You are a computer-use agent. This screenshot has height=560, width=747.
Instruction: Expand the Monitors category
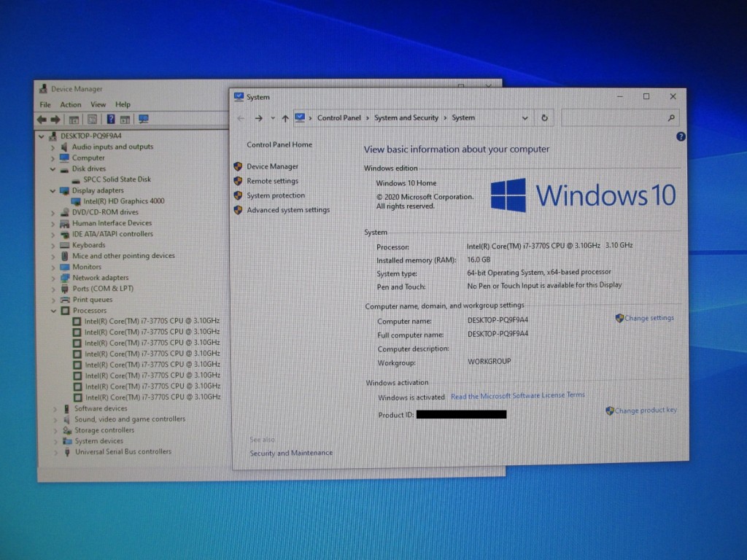(x=53, y=267)
